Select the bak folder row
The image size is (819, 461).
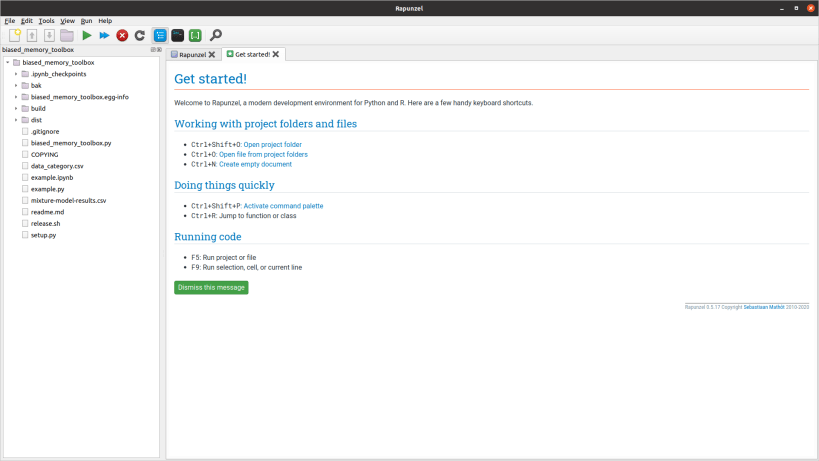pyautogui.click(x=36, y=86)
